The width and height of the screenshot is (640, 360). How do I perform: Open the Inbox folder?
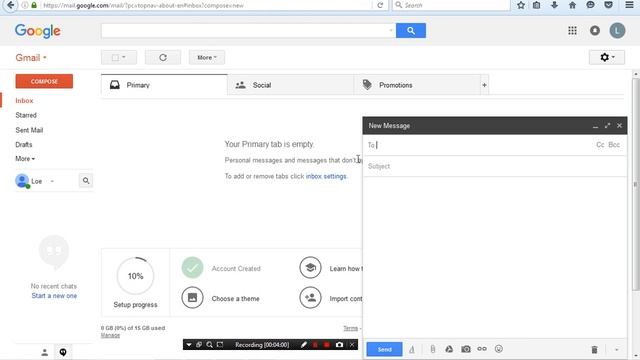[x=24, y=100]
